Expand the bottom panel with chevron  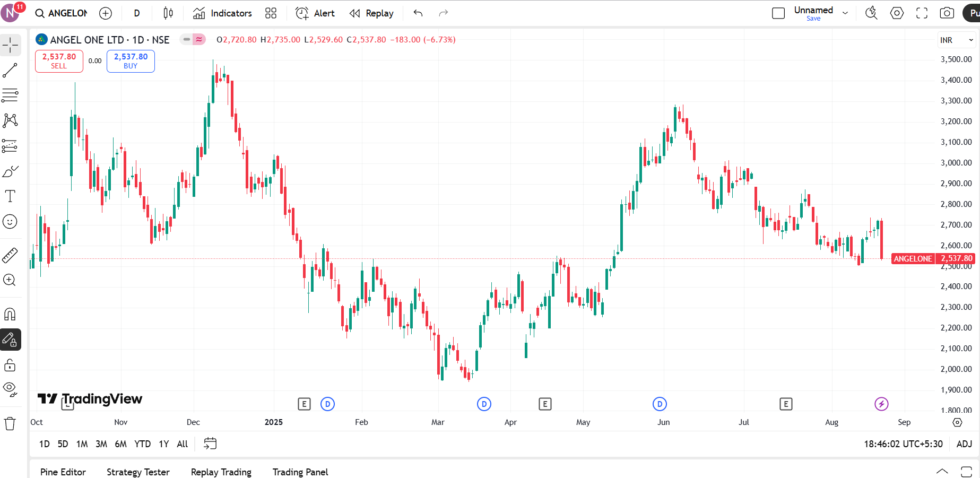[942, 471]
